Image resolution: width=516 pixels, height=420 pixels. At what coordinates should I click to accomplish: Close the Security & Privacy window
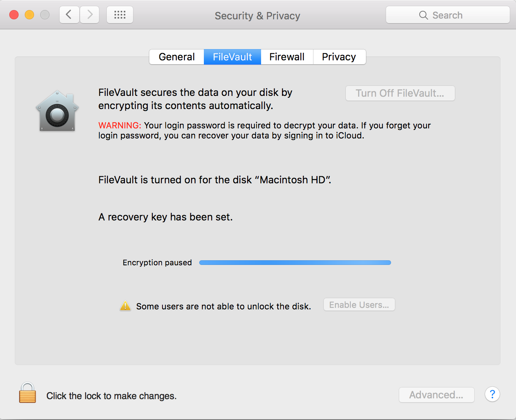(14, 15)
